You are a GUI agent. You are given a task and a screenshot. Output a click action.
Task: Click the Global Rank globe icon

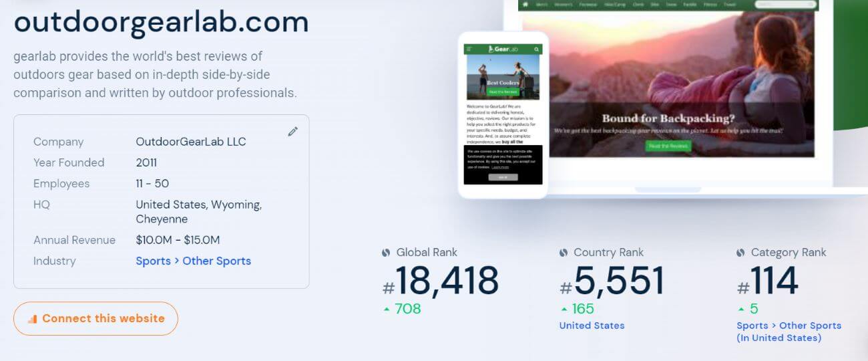click(x=386, y=253)
